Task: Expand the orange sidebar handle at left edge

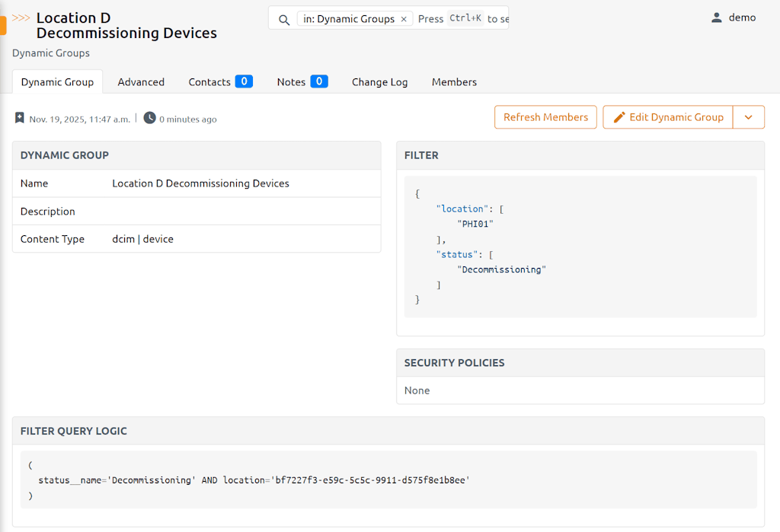Action: (x=3, y=25)
